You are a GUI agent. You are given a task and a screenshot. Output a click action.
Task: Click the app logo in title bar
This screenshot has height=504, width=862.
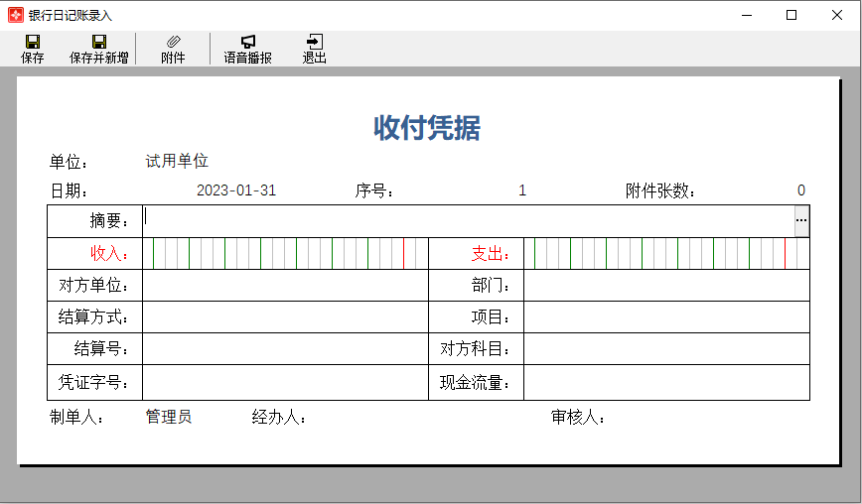pos(16,15)
